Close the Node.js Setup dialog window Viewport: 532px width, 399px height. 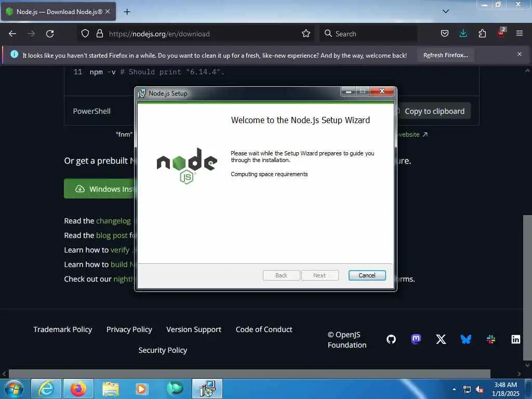(382, 91)
